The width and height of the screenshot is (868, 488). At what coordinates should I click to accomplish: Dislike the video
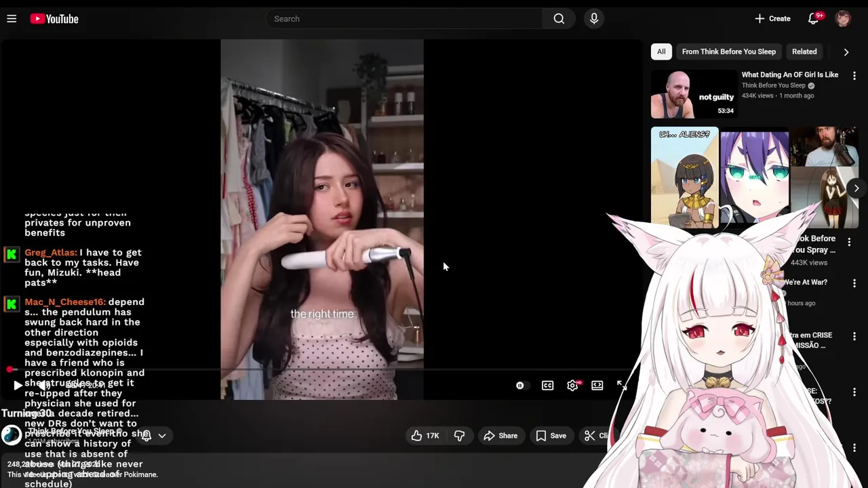459,436
